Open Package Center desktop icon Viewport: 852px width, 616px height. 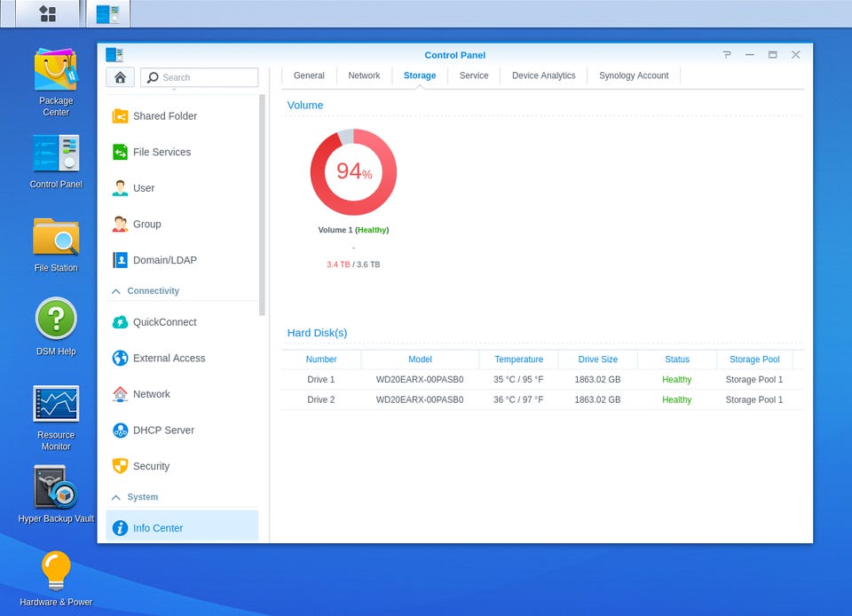click(x=56, y=83)
